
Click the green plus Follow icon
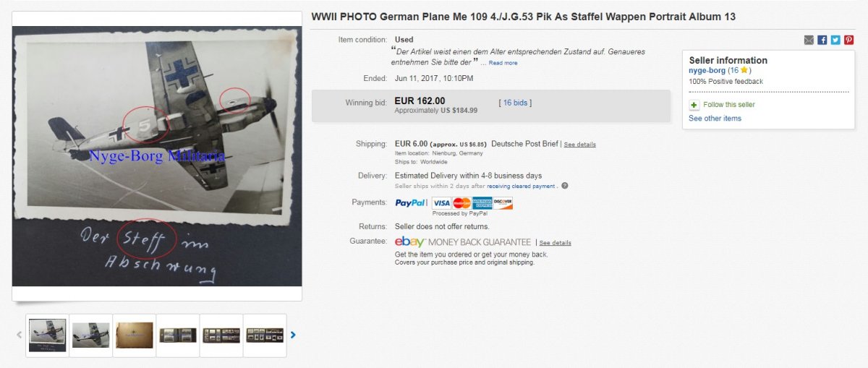click(694, 105)
